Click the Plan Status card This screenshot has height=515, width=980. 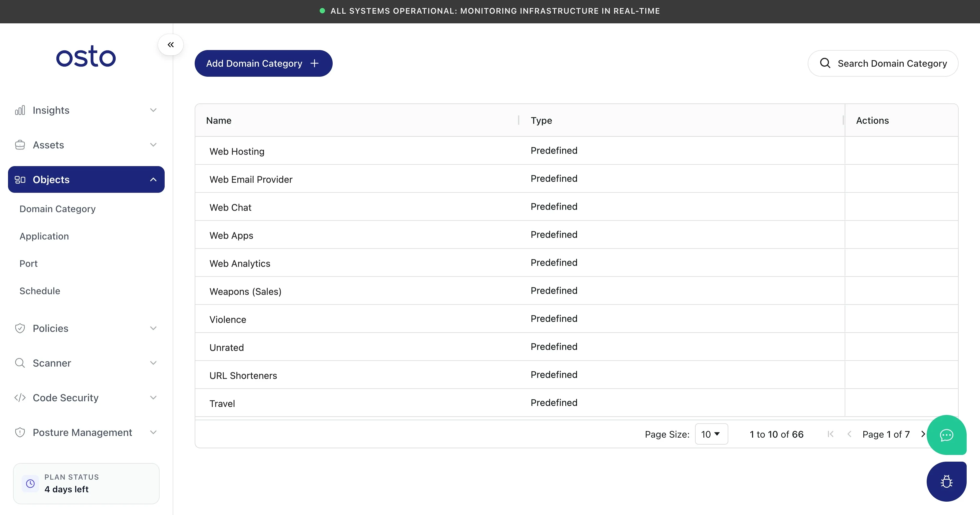click(x=86, y=483)
